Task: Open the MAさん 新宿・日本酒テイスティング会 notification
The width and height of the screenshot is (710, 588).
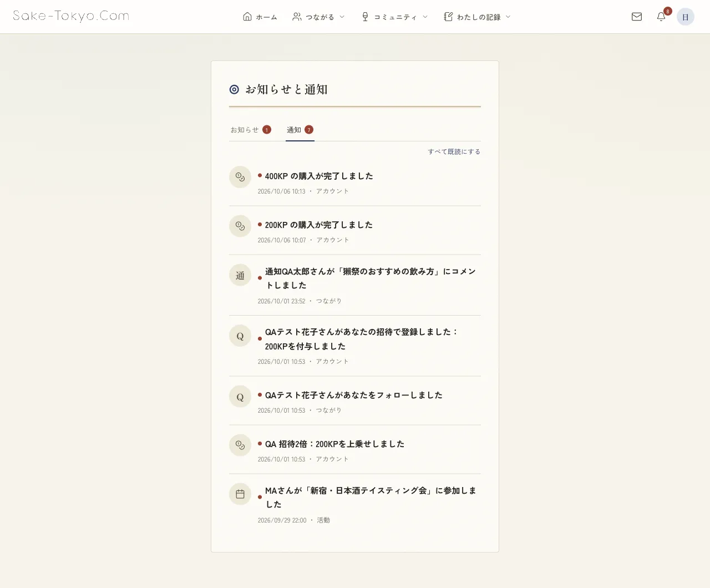Action: tap(355, 504)
